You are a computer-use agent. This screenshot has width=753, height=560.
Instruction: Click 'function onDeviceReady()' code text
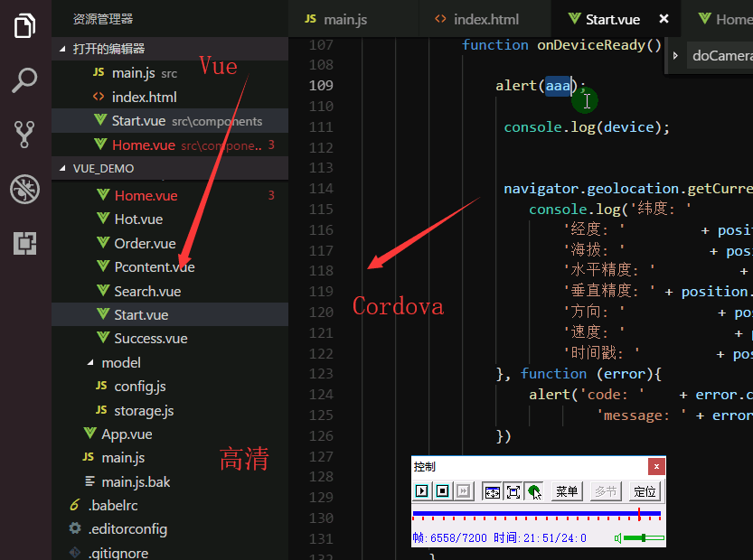point(561,45)
